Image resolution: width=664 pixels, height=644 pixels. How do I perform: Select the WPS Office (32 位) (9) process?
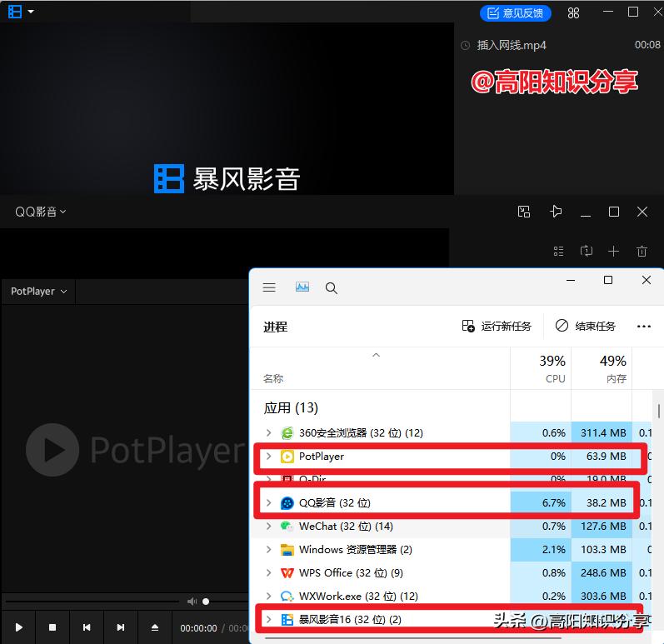(x=451, y=573)
